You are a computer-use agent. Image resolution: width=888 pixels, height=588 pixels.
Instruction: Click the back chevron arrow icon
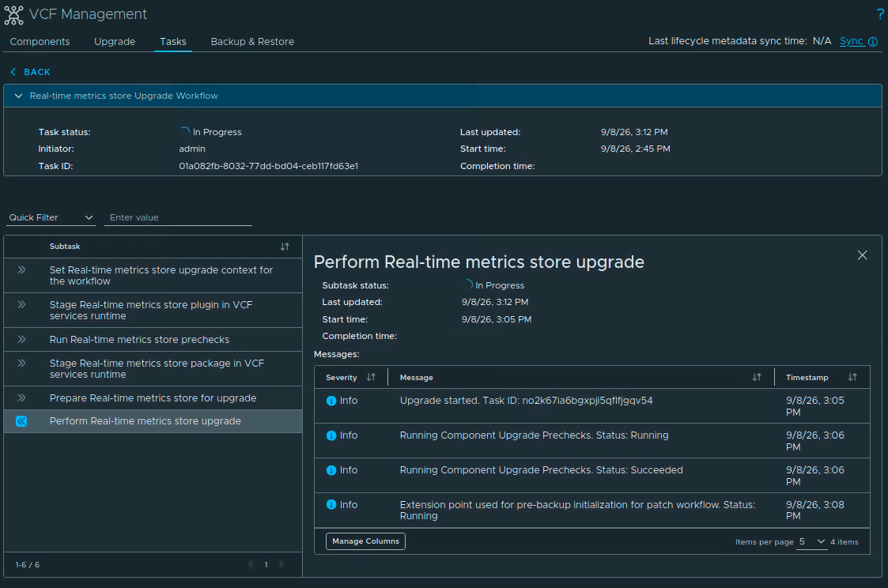[13, 72]
